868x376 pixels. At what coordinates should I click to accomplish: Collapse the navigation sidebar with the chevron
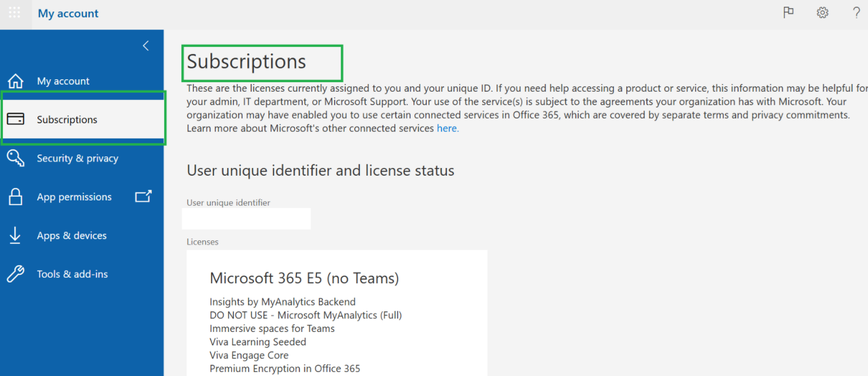145,45
